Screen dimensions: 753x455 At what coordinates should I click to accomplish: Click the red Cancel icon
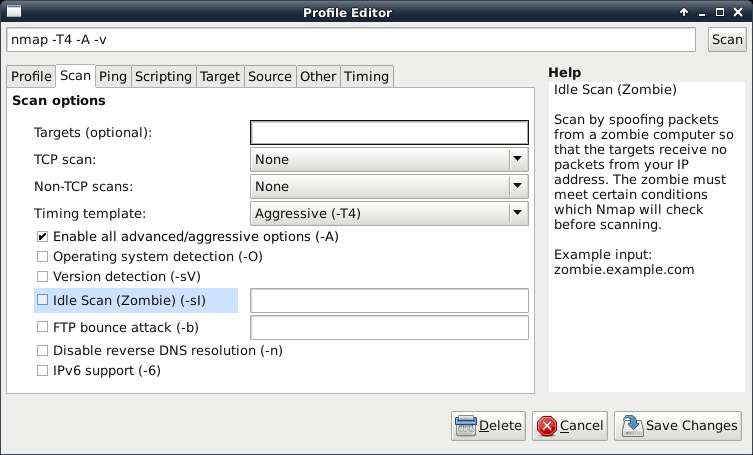(x=547, y=426)
